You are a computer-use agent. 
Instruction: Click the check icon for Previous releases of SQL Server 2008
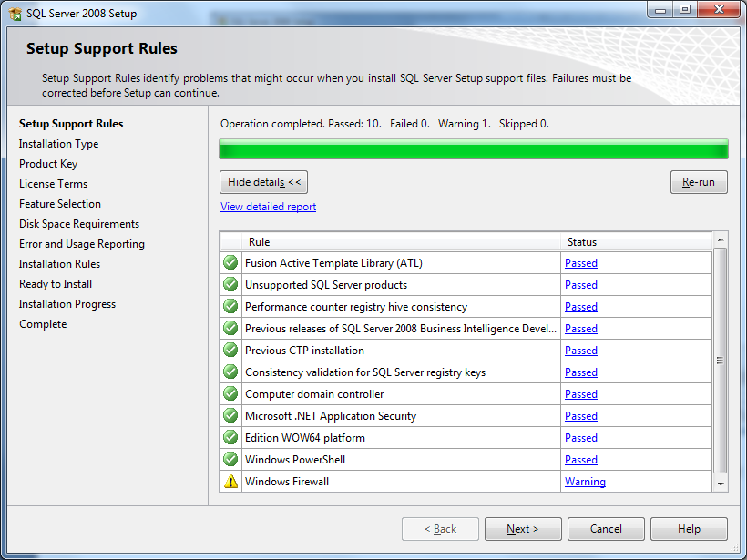[230, 328]
